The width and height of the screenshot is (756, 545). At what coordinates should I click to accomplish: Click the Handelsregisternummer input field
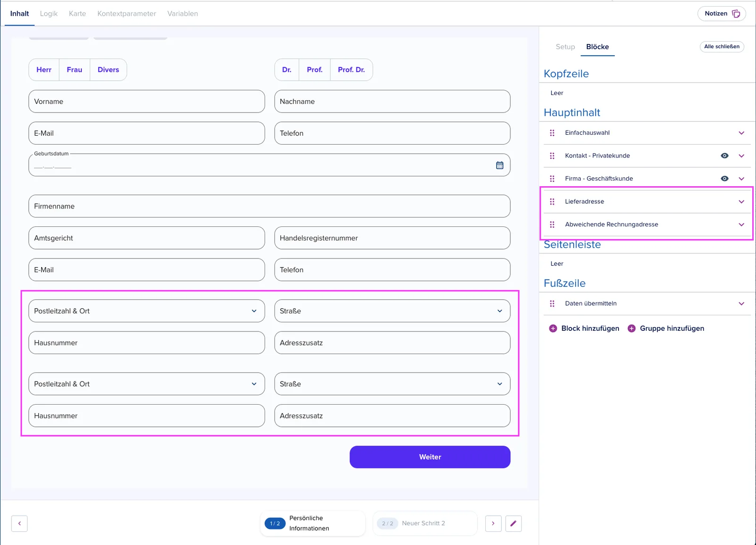tap(392, 238)
